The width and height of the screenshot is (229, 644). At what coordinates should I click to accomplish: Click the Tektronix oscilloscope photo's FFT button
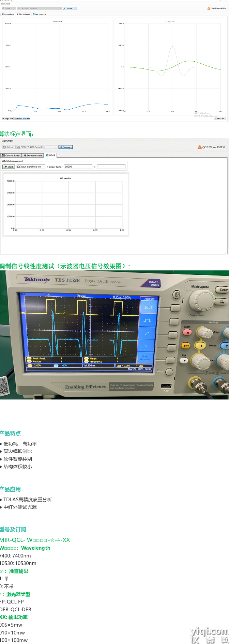[186, 346]
